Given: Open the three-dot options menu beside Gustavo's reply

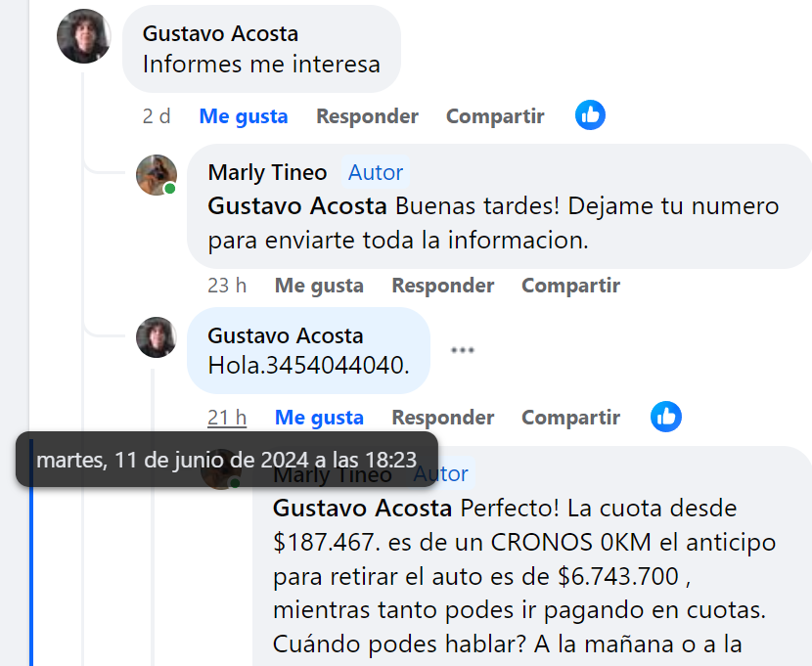Looking at the screenshot, I should coord(462,350).
